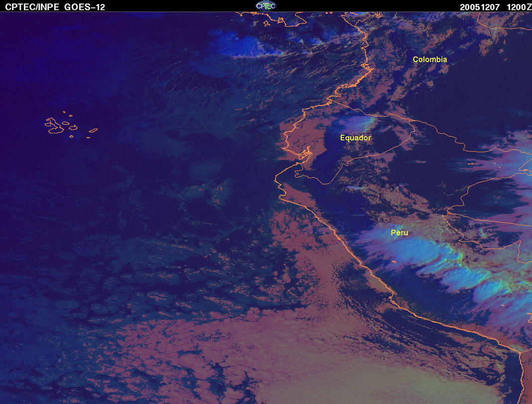Click the CPTEC logo at top center

pos(266,6)
